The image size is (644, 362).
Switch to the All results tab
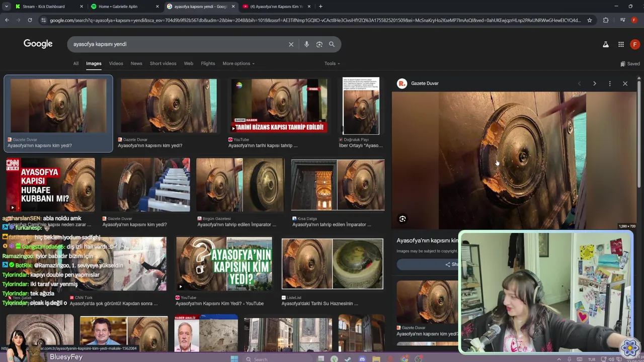click(x=75, y=63)
